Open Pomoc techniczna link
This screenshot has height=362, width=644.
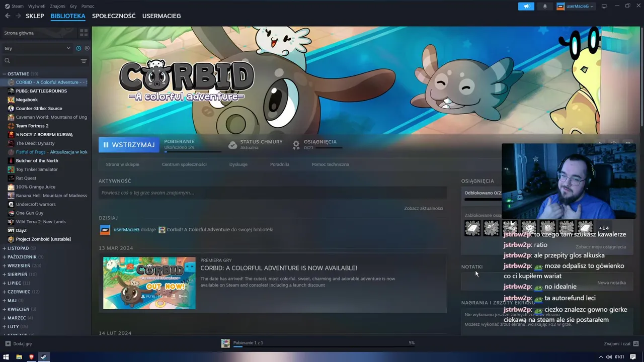pos(330,164)
